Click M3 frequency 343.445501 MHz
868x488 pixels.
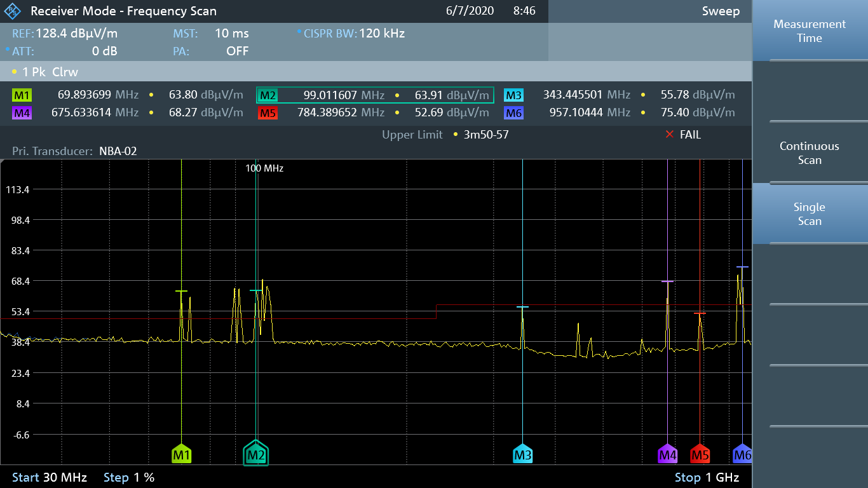click(587, 95)
